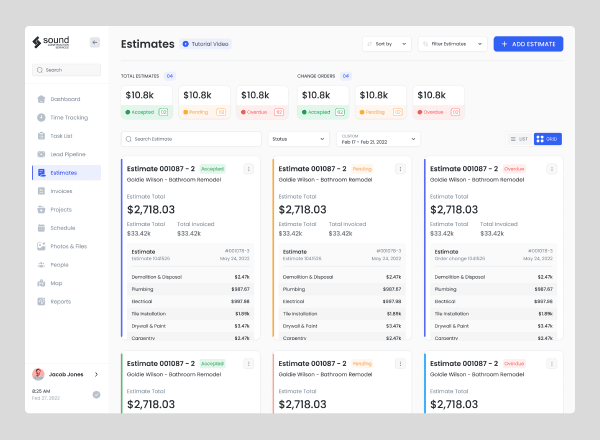Open the Filter Estimates dropdown

[452, 44]
